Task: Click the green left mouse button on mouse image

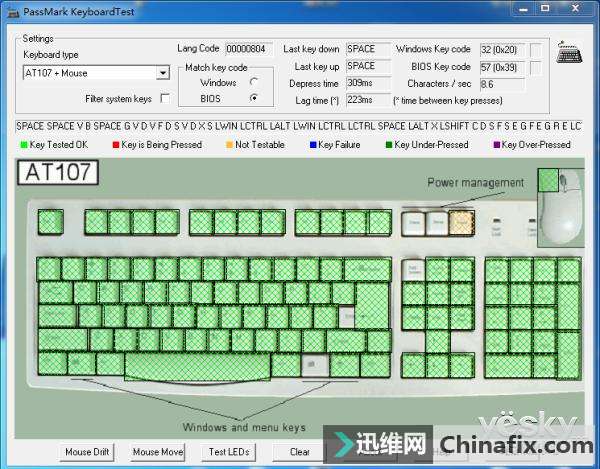Action: (x=548, y=180)
